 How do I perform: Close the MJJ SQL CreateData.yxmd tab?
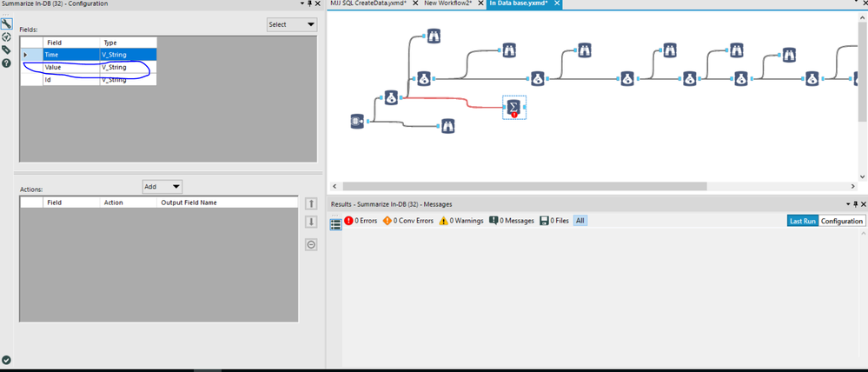(x=415, y=3)
